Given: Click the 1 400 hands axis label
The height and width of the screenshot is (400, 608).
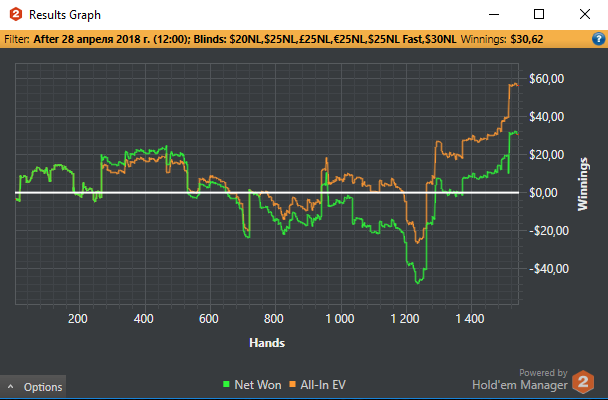Looking at the screenshot, I should coord(470,319).
